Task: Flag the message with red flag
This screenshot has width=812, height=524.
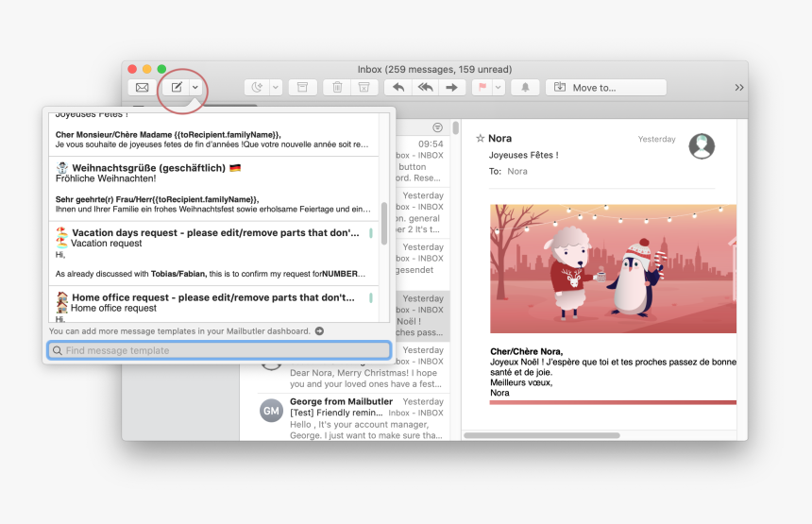Action: tap(482, 88)
